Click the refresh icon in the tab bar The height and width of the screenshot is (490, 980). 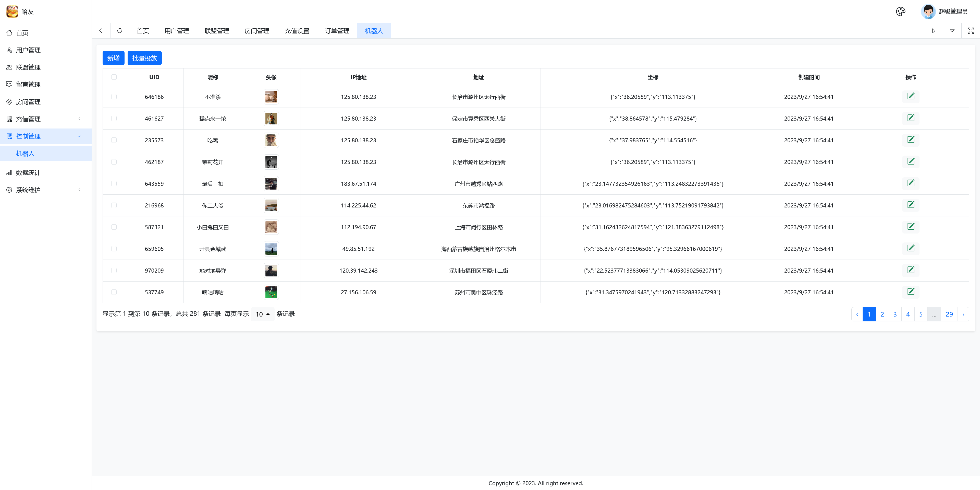pyautogui.click(x=119, y=30)
